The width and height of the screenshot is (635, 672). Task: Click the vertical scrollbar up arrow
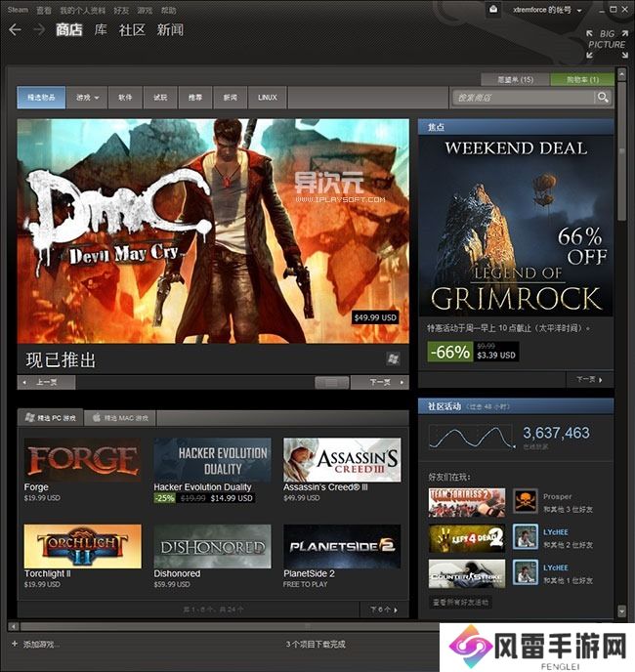point(621,74)
